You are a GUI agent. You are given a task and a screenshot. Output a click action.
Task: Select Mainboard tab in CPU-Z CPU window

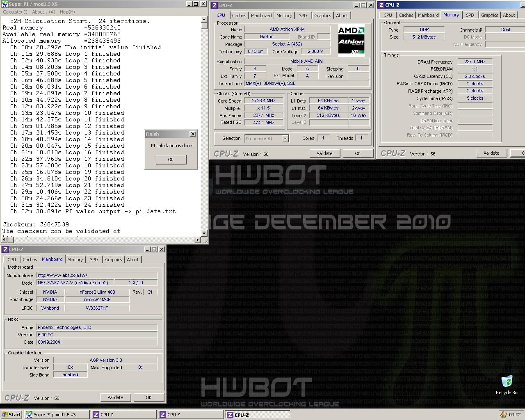click(x=261, y=16)
